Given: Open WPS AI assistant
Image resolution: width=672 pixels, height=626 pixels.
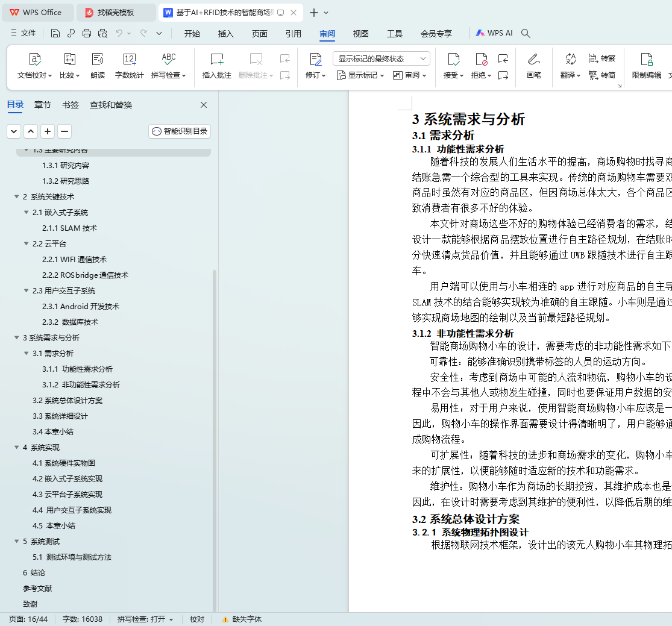Looking at the screenshot, I should click(494, 33).
